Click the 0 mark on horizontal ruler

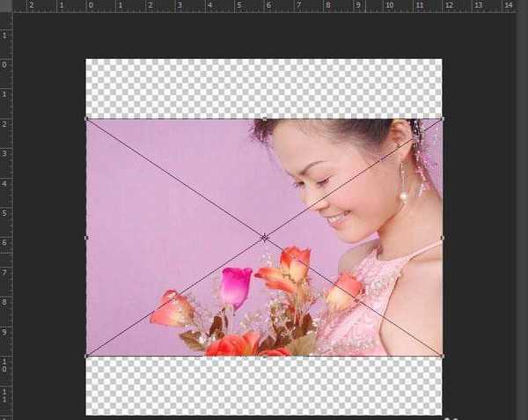89,5
